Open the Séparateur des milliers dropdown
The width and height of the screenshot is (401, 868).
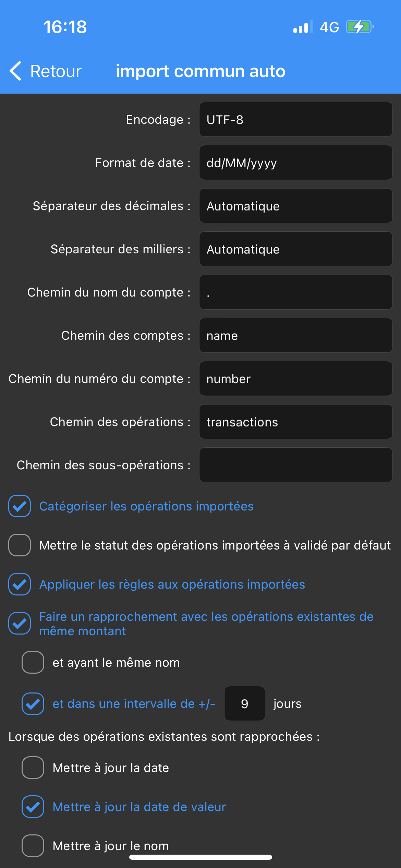tap(295, 249)
